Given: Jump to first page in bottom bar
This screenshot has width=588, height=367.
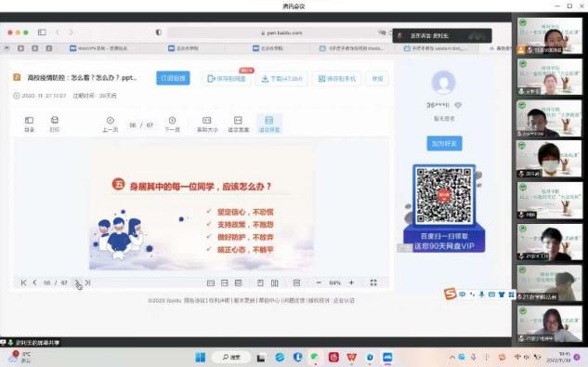Looking at the screenshot, I should click(23, 282).
